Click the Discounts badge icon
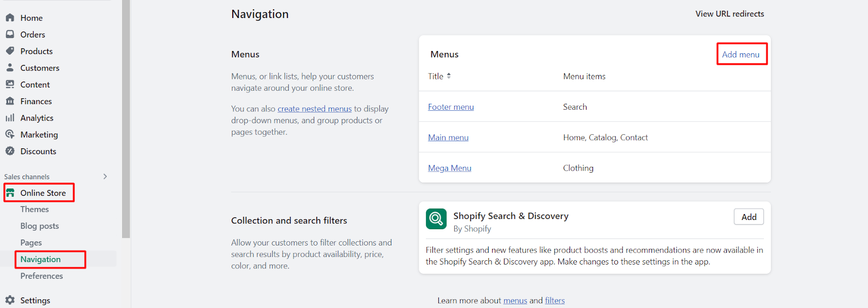The image size is (868, 308). (x=10, y=151)
